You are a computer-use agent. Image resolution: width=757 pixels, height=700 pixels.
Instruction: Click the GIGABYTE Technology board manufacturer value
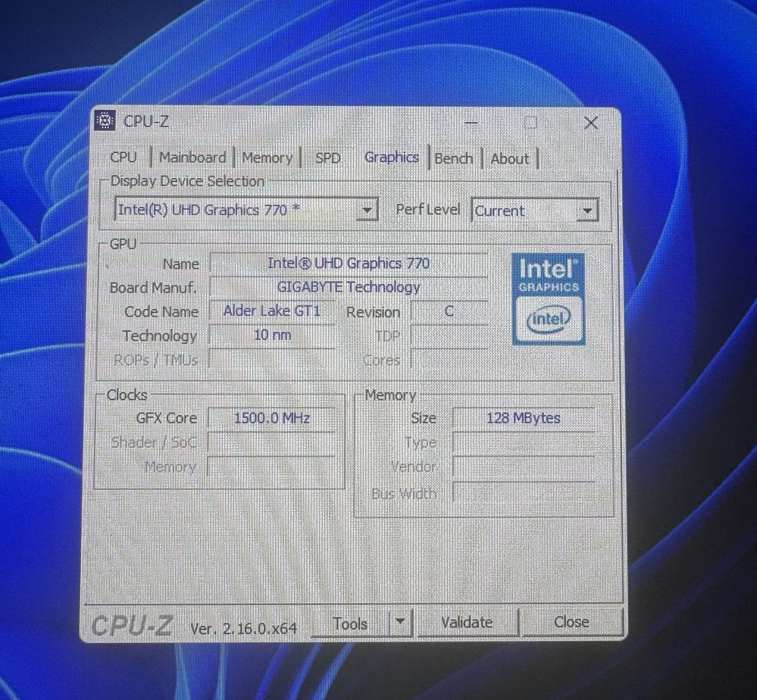pos(348,287)
